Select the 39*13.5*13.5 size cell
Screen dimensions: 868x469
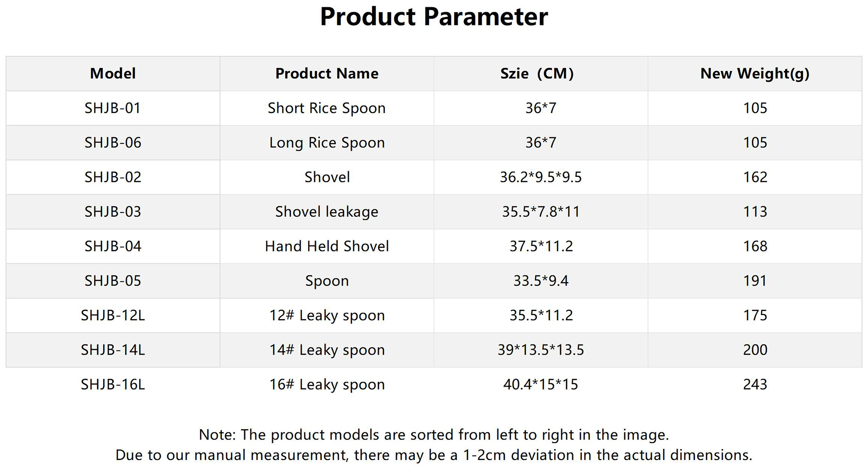coord(540,350)
